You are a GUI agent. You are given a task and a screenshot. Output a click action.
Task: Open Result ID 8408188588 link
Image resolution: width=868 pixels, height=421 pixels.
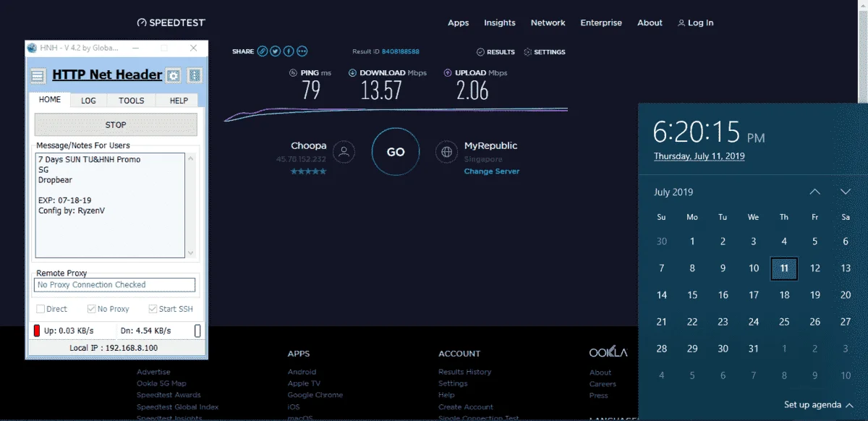(401, 52)
